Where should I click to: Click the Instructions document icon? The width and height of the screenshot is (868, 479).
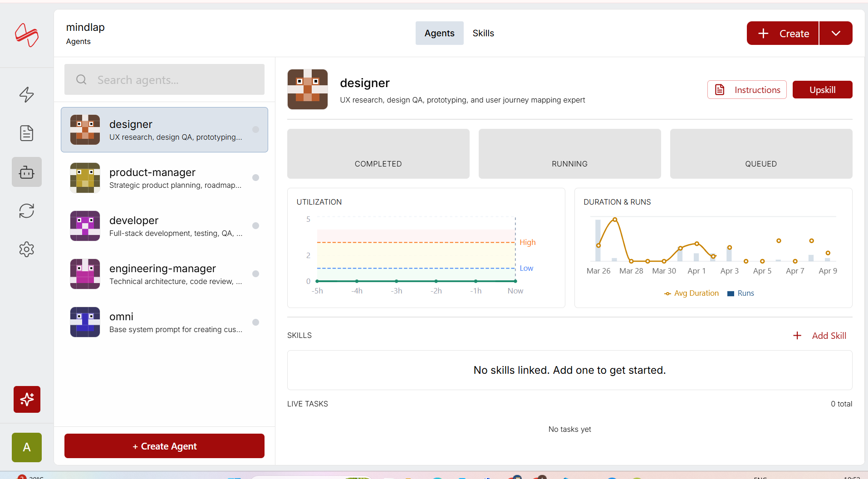pos(720,90)
